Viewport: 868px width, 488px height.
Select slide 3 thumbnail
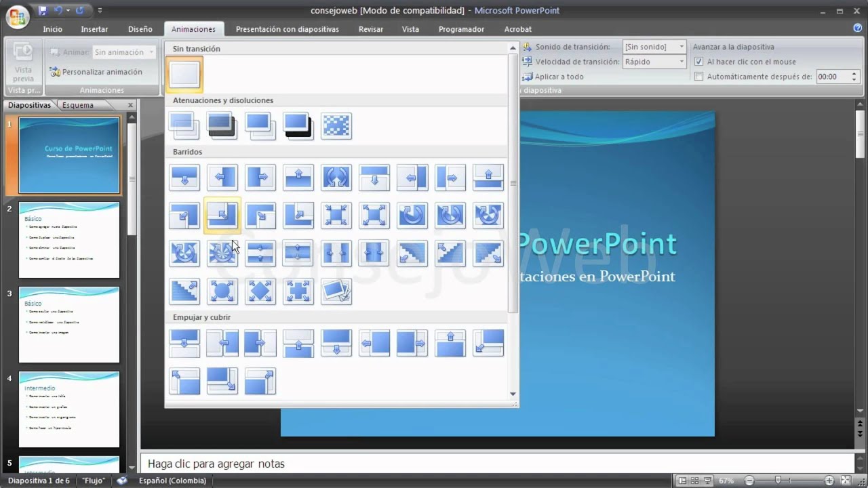(x=69, y=325)
